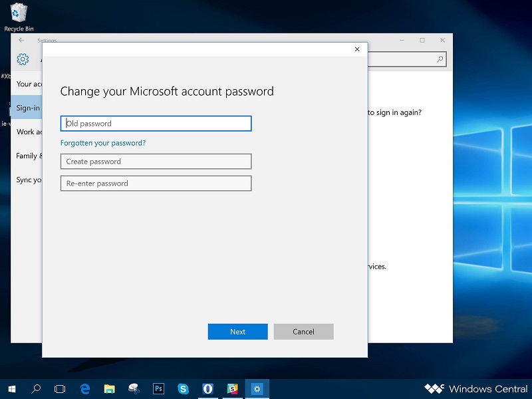The image size is (532, 399).
Task: Close the password change dialog
Action: tap(357, 49)
